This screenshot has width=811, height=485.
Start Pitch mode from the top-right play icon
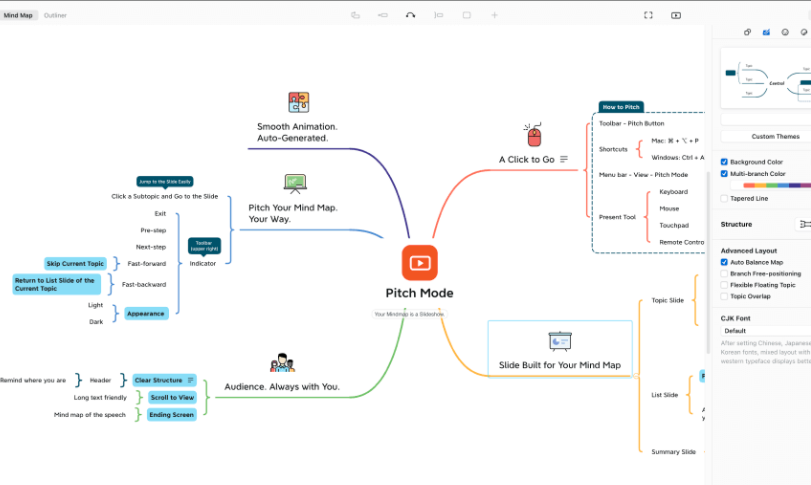[676, 15]
